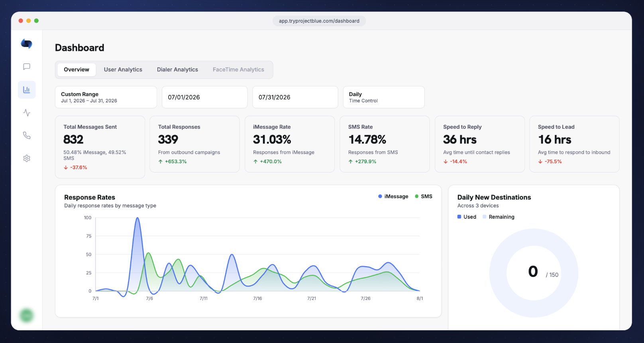Click the Total Messages Sent value 832
644x343 pixels.
click(x=73, y=139)
